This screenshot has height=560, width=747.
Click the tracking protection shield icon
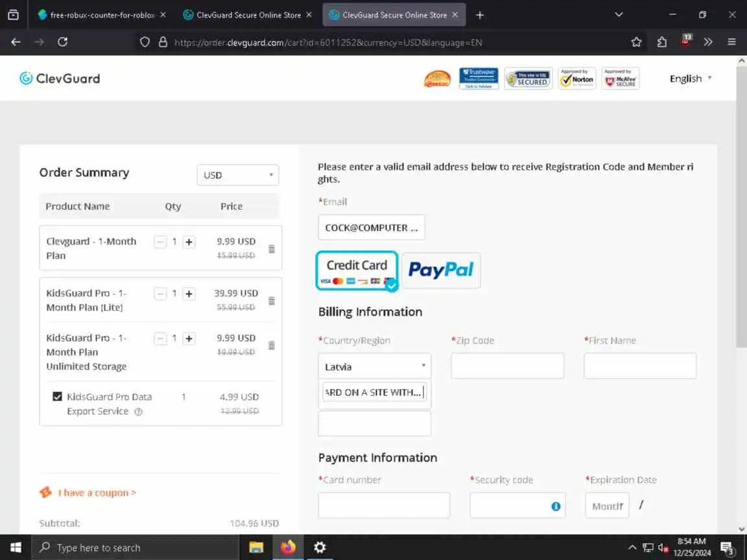pos(145,42)
